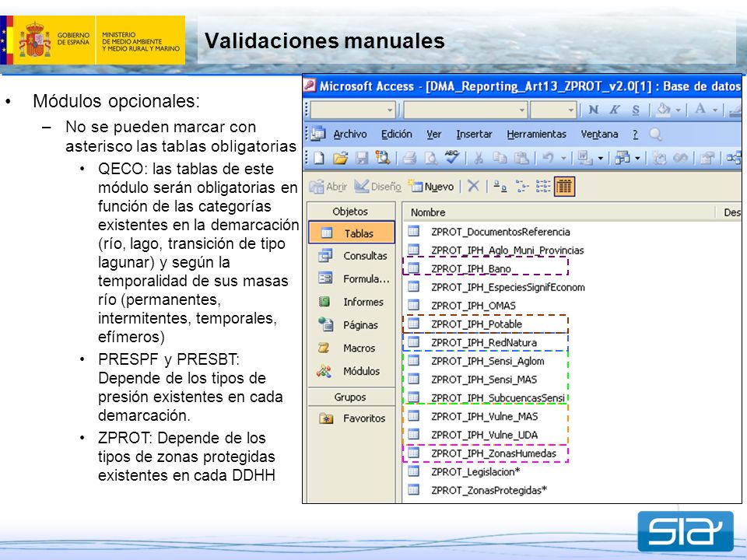Open the Favoritos group

(x=352, y=418)
